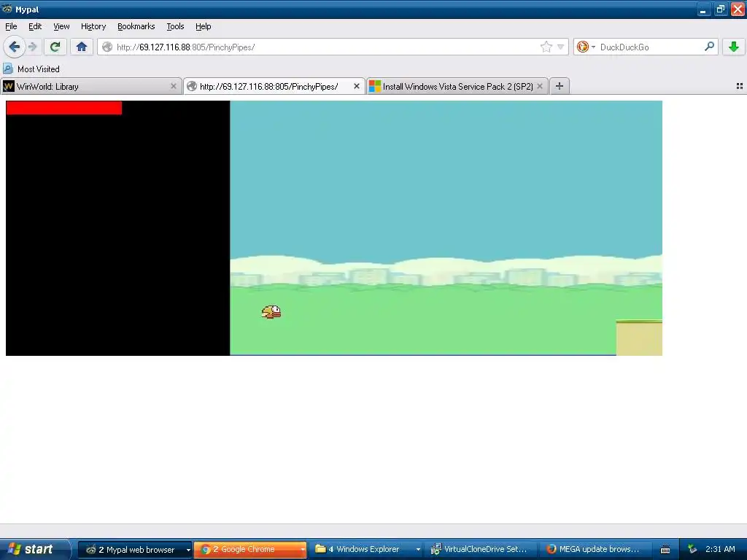747x560 pixels.
Task: Open the Most Visited bookmarks folder
Action: [x=31, y=69]
